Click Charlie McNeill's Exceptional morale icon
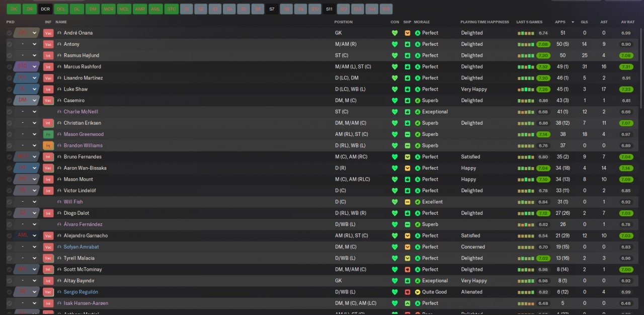 click(x=418, y=112)
